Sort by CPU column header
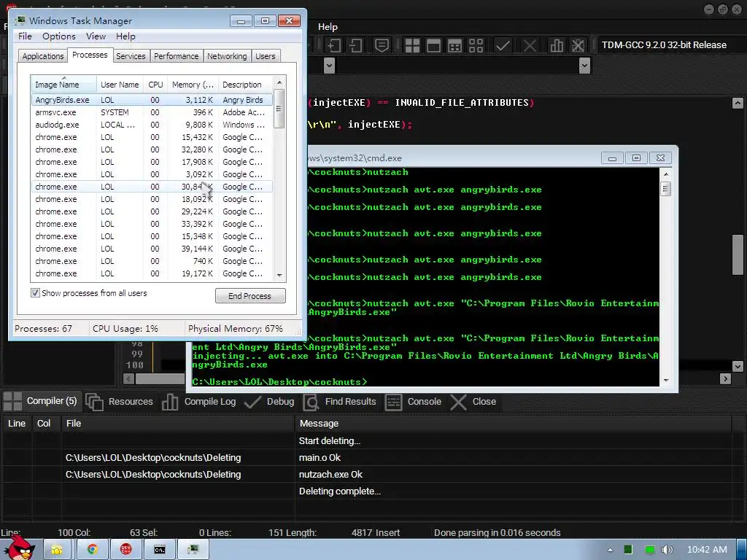 click(155, 85)
